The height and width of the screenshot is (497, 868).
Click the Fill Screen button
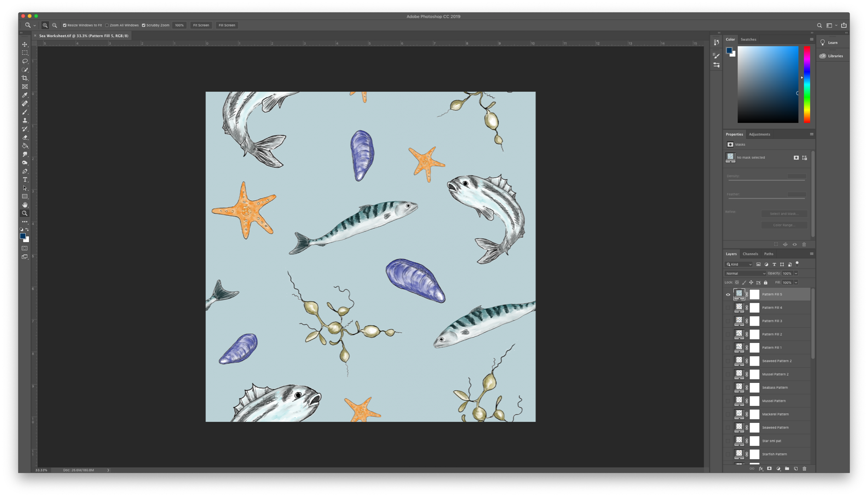(227, 25)
